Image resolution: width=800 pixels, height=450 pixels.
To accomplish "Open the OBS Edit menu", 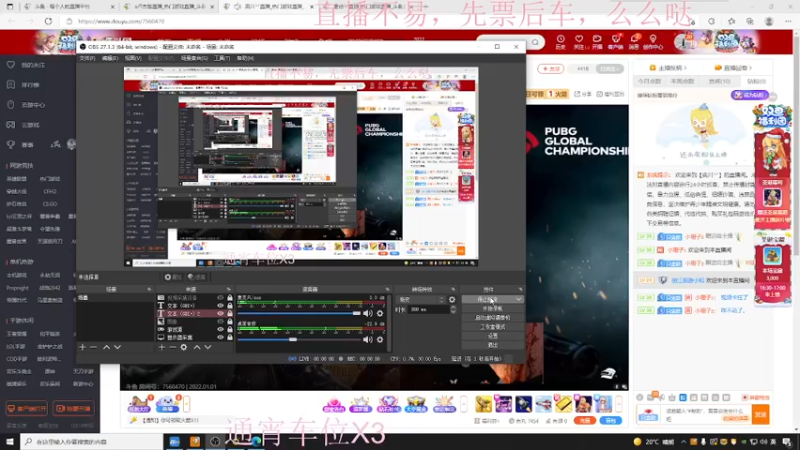I will [x=110, y=58].
